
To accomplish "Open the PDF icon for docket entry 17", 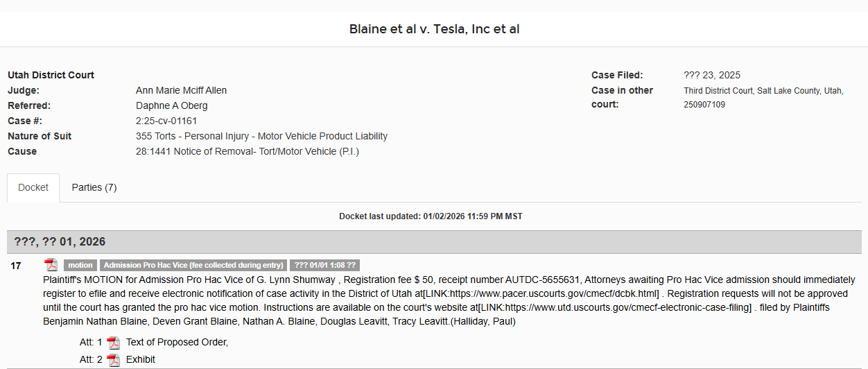I will coord(51,265).
